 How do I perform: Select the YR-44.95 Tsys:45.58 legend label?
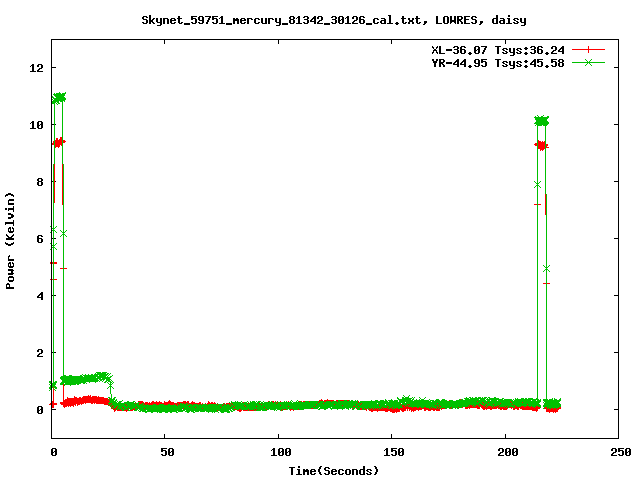tap(498, 63)
